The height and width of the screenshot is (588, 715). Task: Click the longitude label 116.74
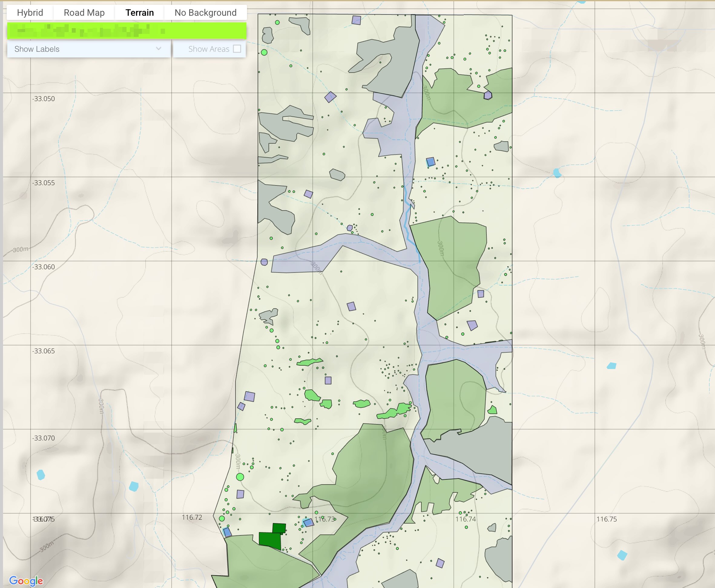466,519
